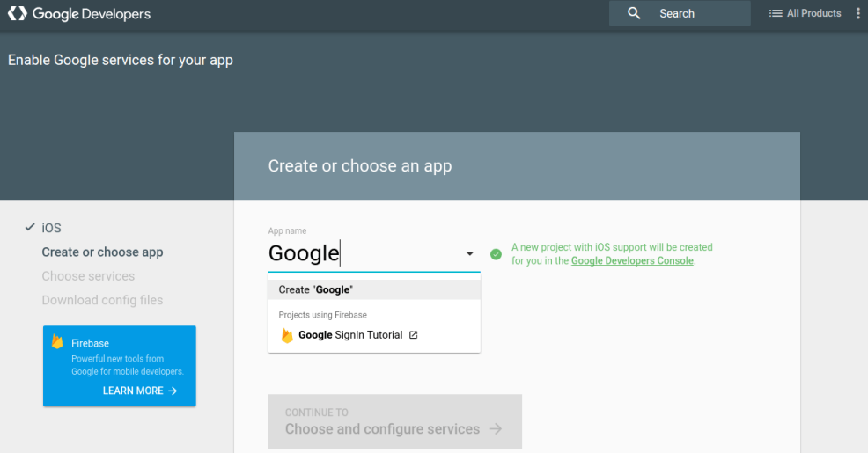Image resolution: width=868 pixels, height=453 pixels.
Task: Click the external link icon beside SignIn Tutorial
Action: point(413,335)
